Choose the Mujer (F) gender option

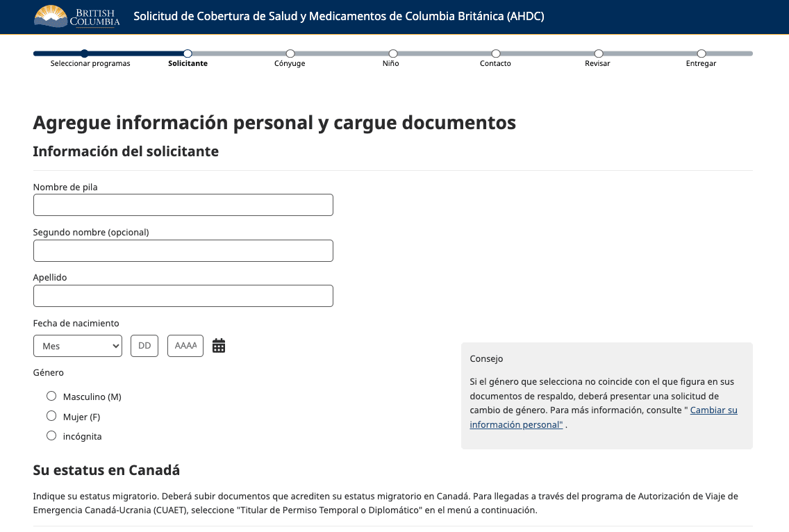pyautogui.click(x=51, y=416)
